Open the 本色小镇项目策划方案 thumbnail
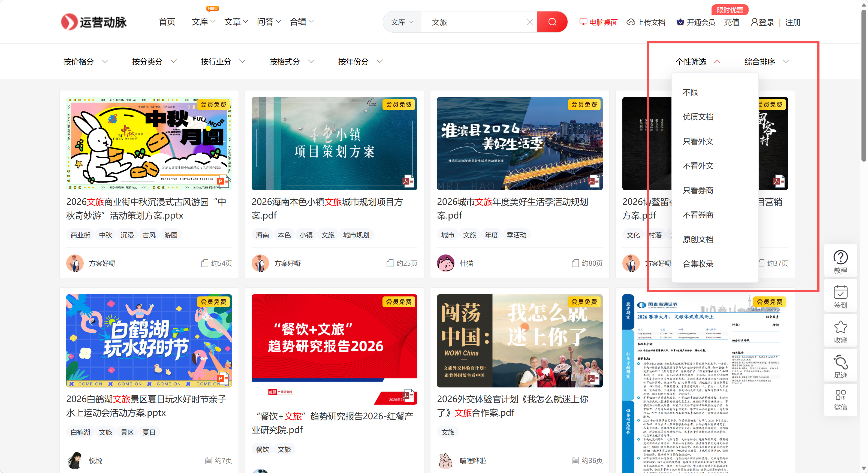The image size is (868, 473). [334, 144]
